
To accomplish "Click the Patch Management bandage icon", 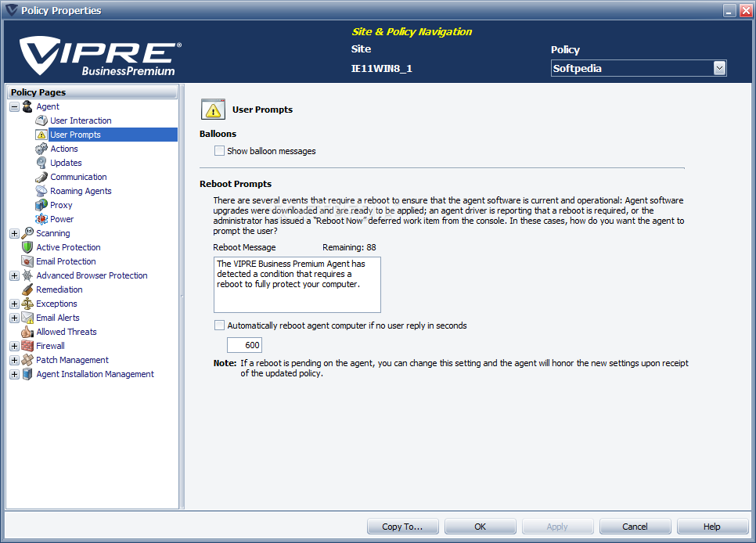I will pyautogui.click(x=27, y=360).
